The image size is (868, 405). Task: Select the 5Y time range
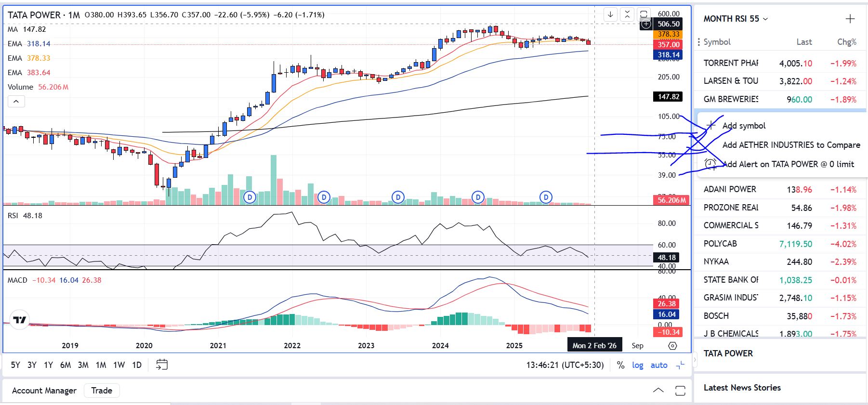tap(15, 365)
